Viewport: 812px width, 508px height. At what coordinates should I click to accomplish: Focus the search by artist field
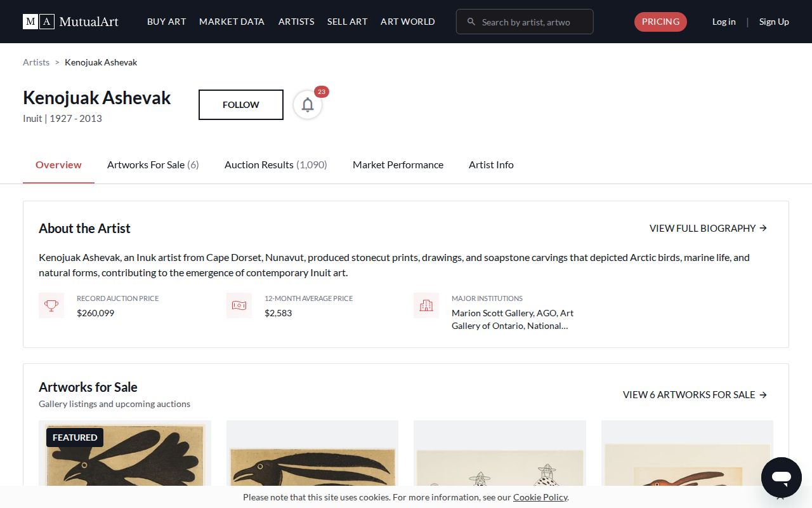(x=525, y=22)
